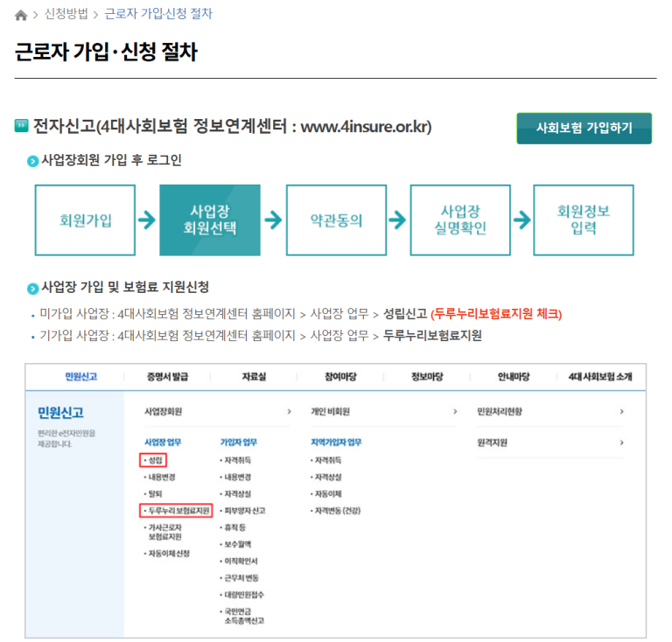Click the green icon before 전자신고 heading
This screenshot has height=642, width=672.
(x=21, y=125)
